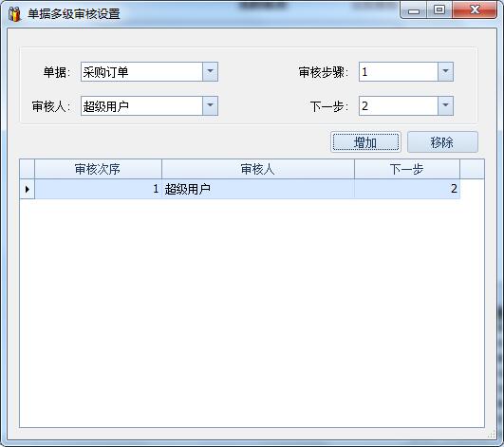Select the row indicator arrow of first row

[x=28, y=189]
